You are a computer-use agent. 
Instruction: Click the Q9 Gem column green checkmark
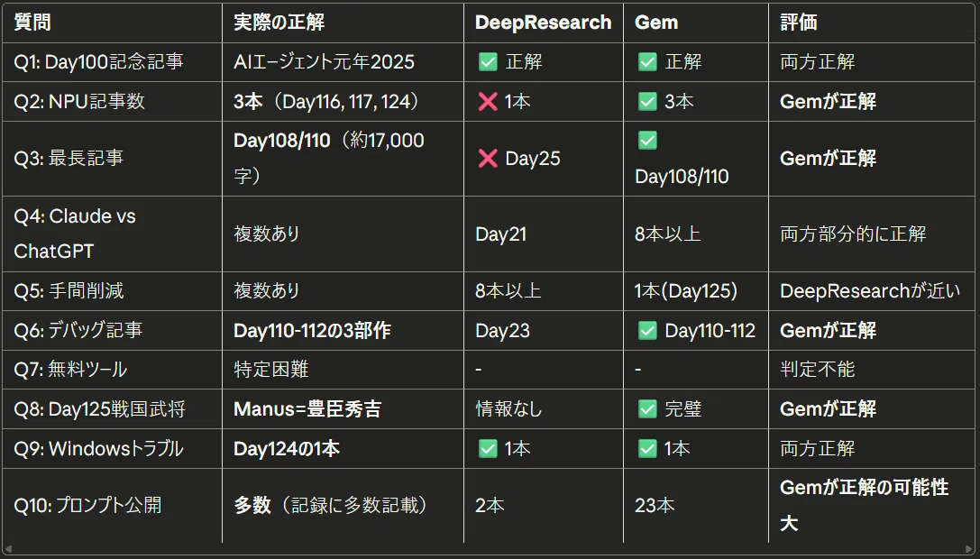[647, 448]
